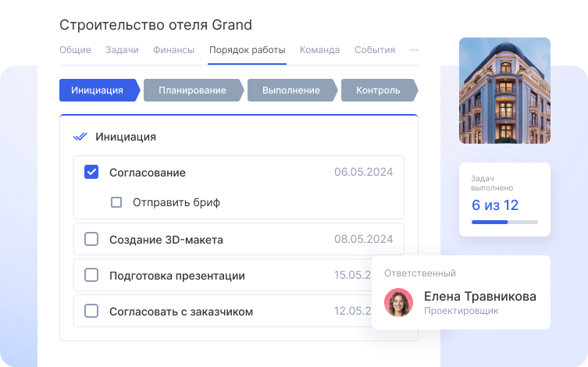This screenshot has height=367, width=588.
Task: Open the События tab
Action: tap(375, 50)
